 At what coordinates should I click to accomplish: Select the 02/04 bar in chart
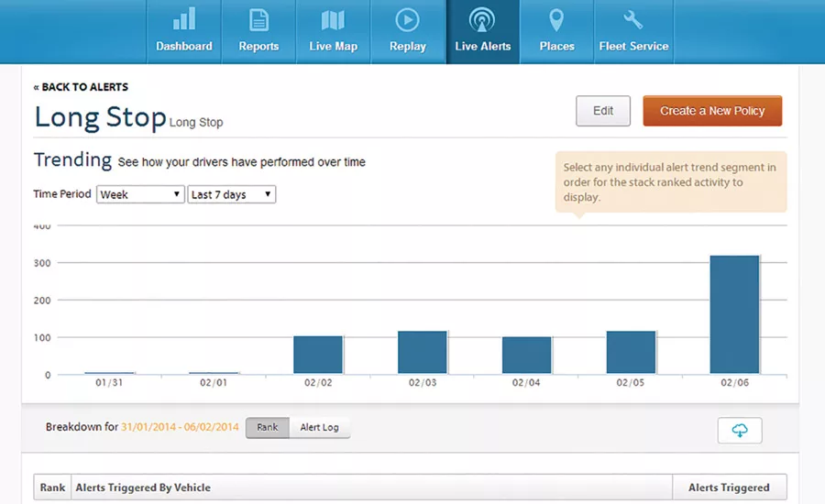point(527,356)
